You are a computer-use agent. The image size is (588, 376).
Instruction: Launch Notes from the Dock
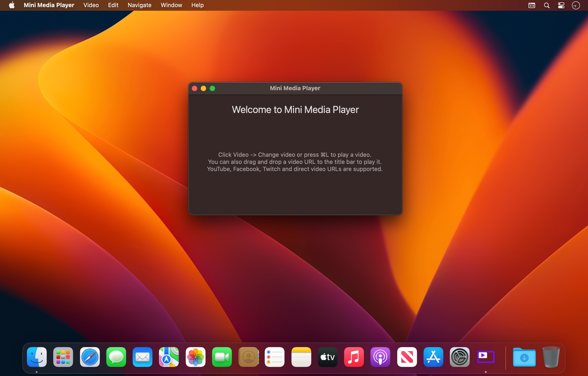[301, 357]
